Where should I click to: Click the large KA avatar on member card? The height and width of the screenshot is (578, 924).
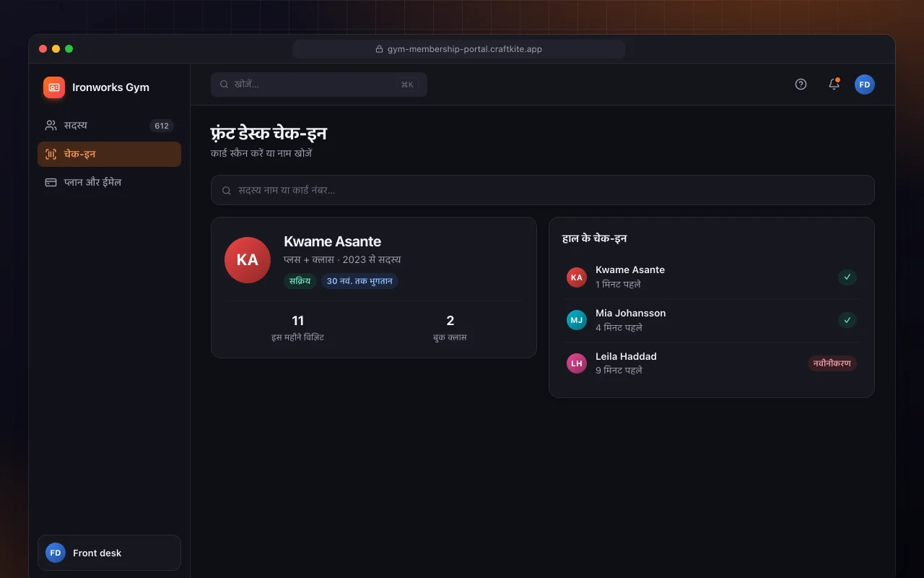point(248,260)
